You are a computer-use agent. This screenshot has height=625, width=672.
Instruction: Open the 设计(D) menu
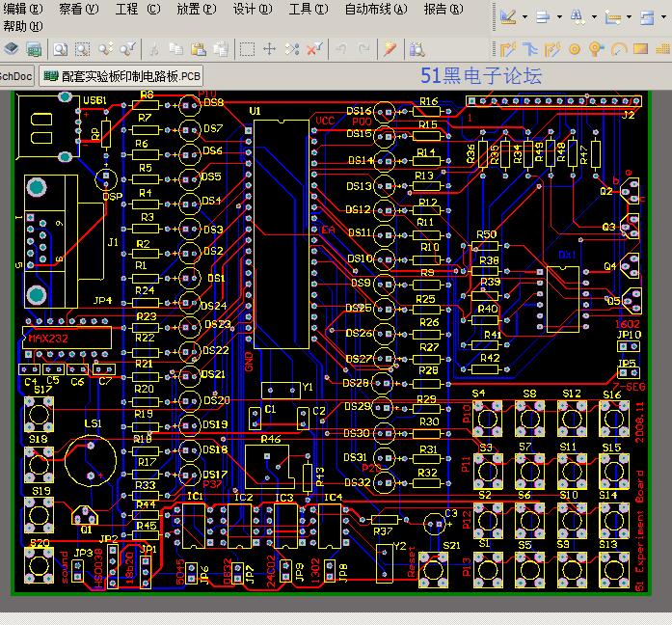[x=253, y=9]
